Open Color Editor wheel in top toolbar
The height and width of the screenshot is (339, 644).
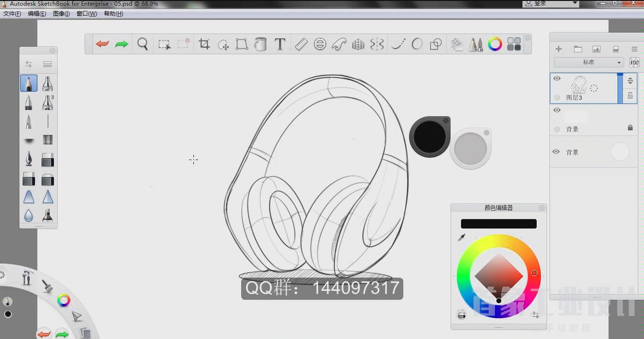tap(495, 44)
